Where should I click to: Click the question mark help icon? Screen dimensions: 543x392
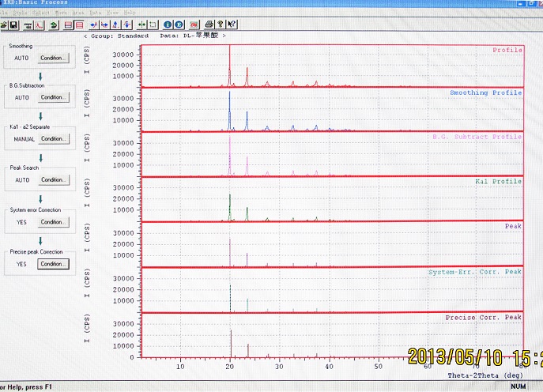coord(219,24)
